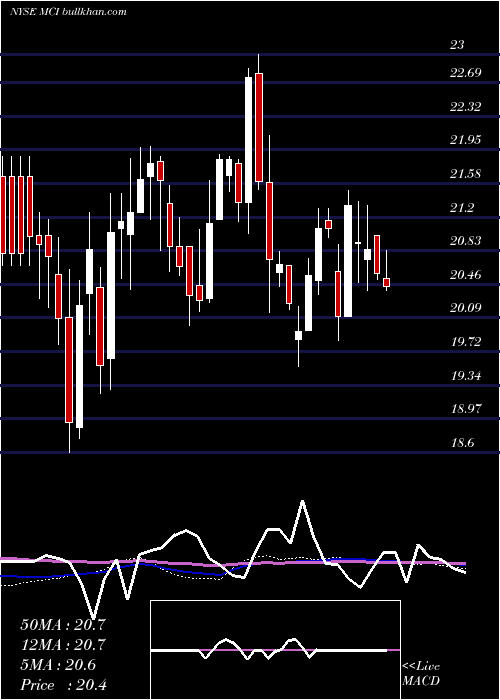500x700 pixels.
Task: Select the 23 price axis label
Action: (x=458, y=45)
